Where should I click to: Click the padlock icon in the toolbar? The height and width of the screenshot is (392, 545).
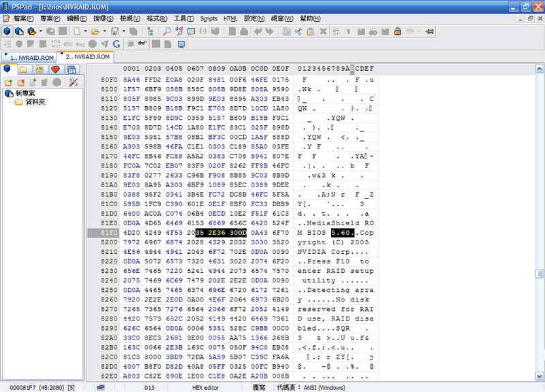point(397,31)
